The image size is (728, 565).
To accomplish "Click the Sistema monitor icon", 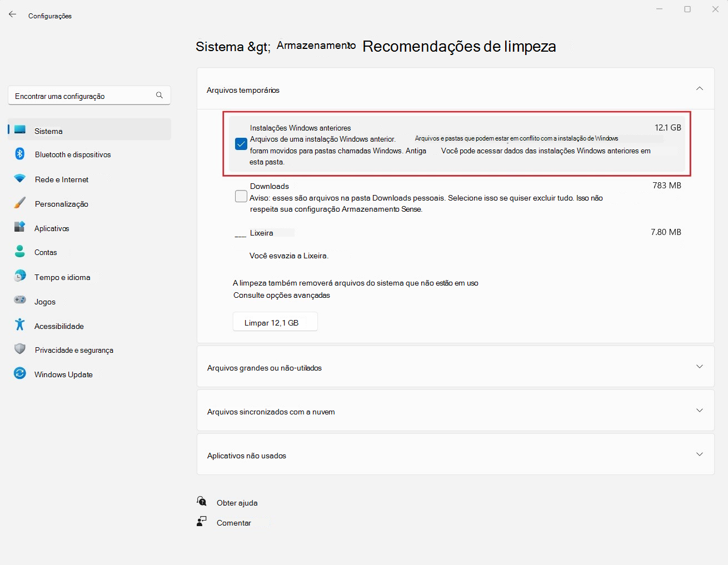I will point(20,129).
